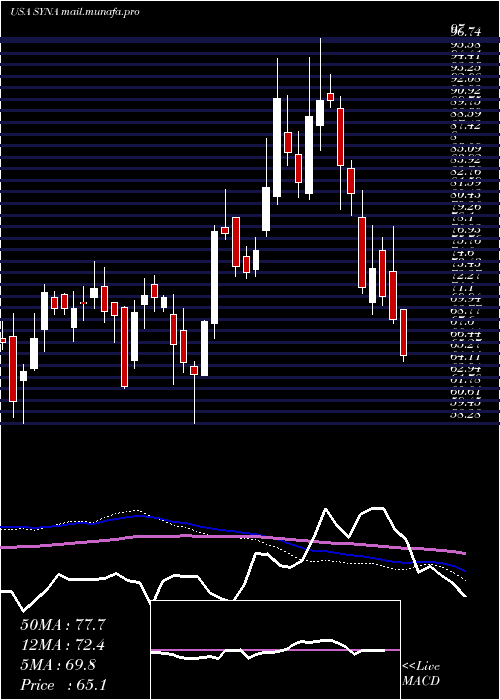Click the 80.43 price axis label
The height and width of the screenshot is (700, 500).
(466, 195)
